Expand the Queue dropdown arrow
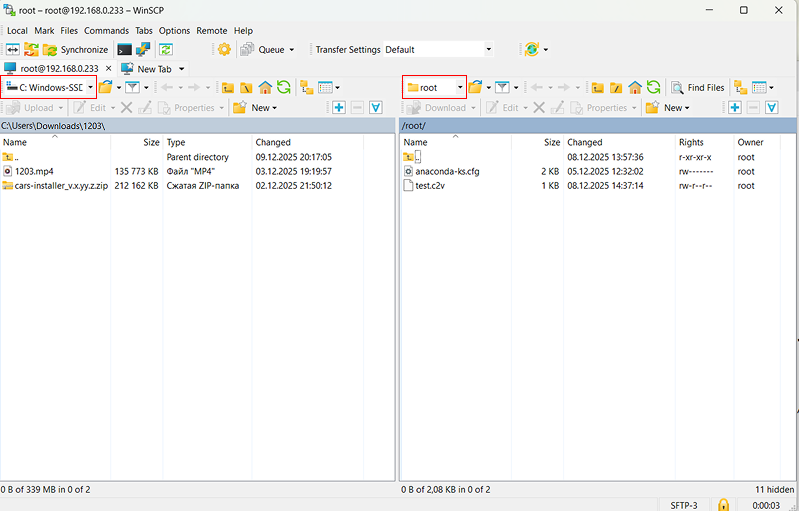Screen dimensions: 799x511 [291, 50]
